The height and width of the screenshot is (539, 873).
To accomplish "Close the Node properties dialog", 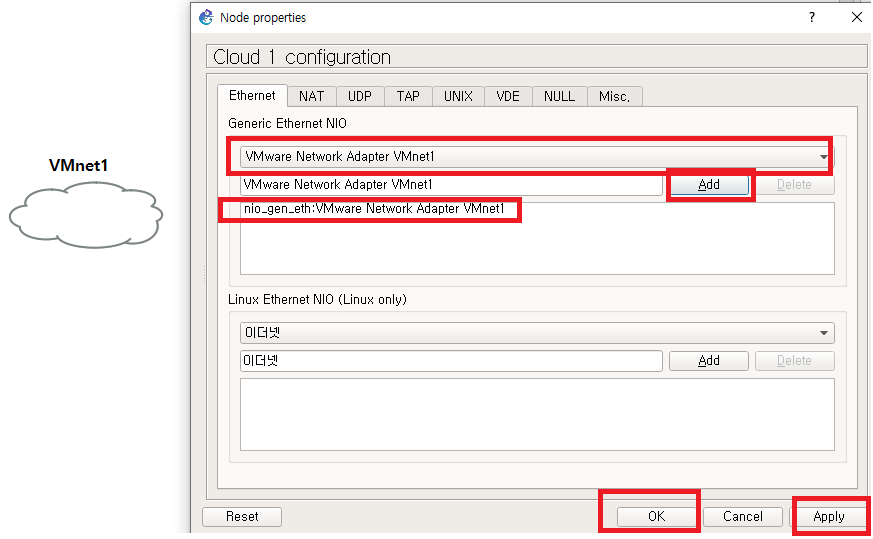I will [x=856, y=17].
